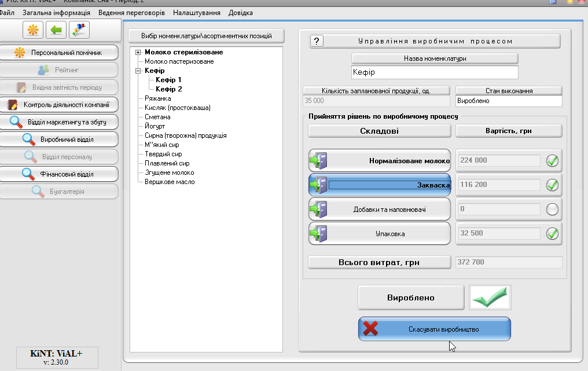
Task: Click the red X icon on Скасувати виробництво
Action: [370, 329]
